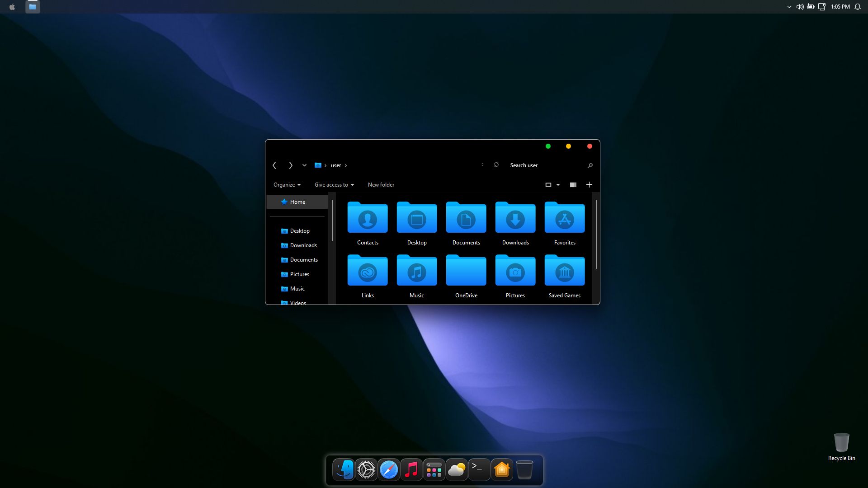Open the Downloads folder in main pane
The width and height of the screenshot is (868, 488).
[x=515, y=219]
